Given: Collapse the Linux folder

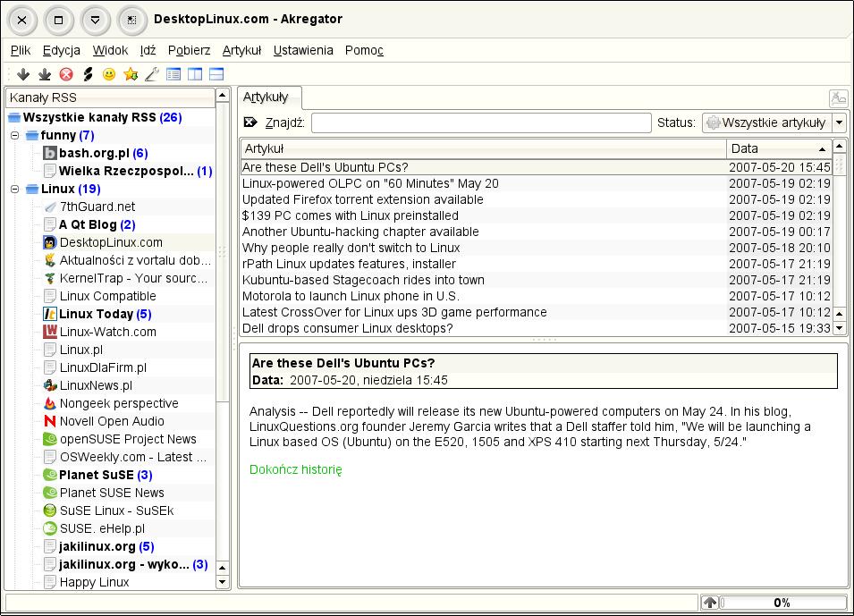Looking at the screenshot, I should coord(14,189).
